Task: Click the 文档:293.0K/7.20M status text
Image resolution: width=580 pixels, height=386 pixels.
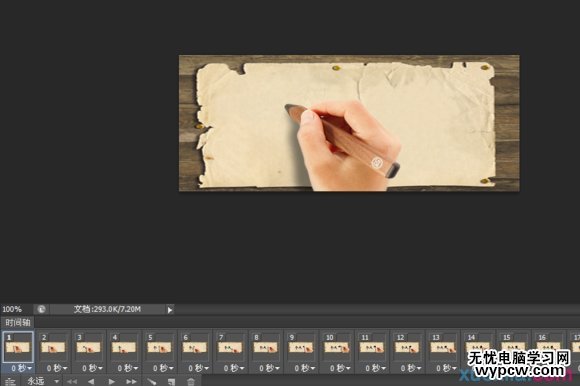Action: pyautogui.click(x=107, y=309)
